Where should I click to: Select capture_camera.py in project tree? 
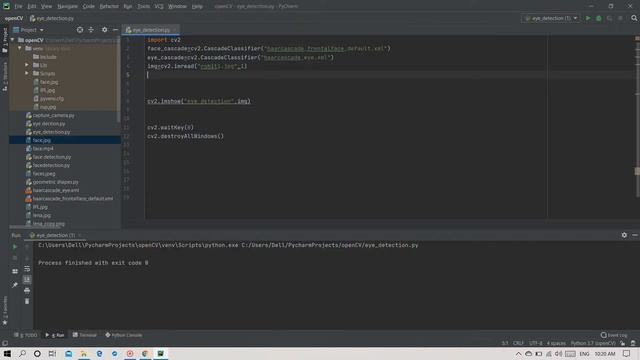coord(53,116)
